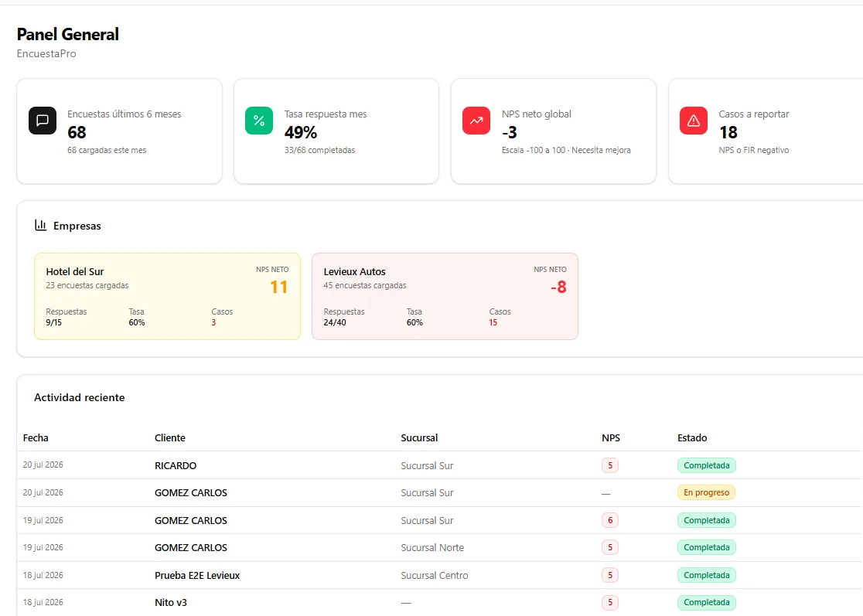
Task: Click Levieux Autos' NPS neto value -8
Action: (558, 287)
